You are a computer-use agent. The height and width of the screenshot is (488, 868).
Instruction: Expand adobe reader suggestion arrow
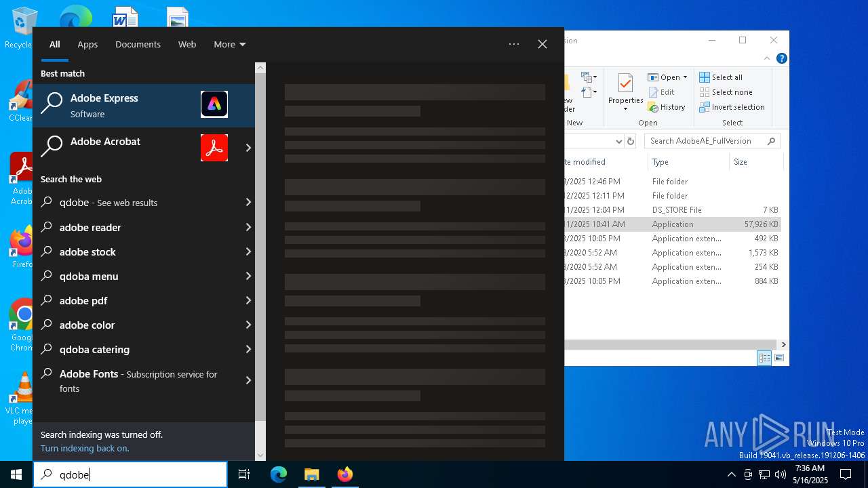point(248,227)
